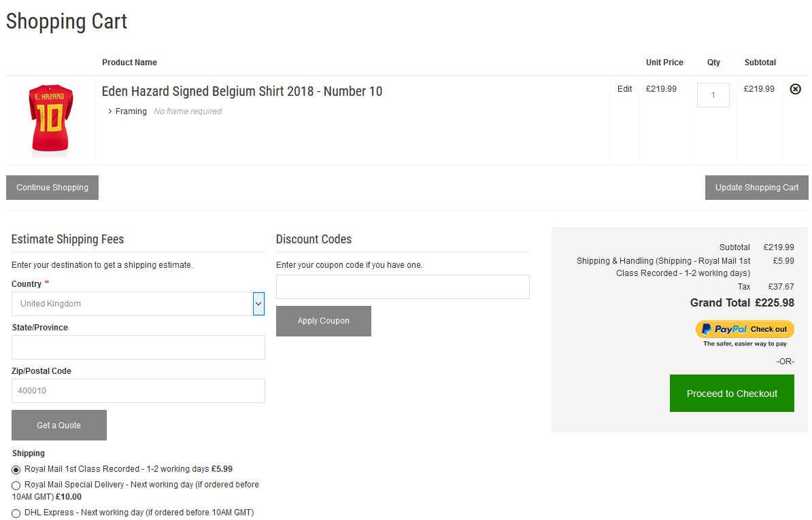Edit the cart item
This screenshot has height=520, width=812.
coord(624,89)
